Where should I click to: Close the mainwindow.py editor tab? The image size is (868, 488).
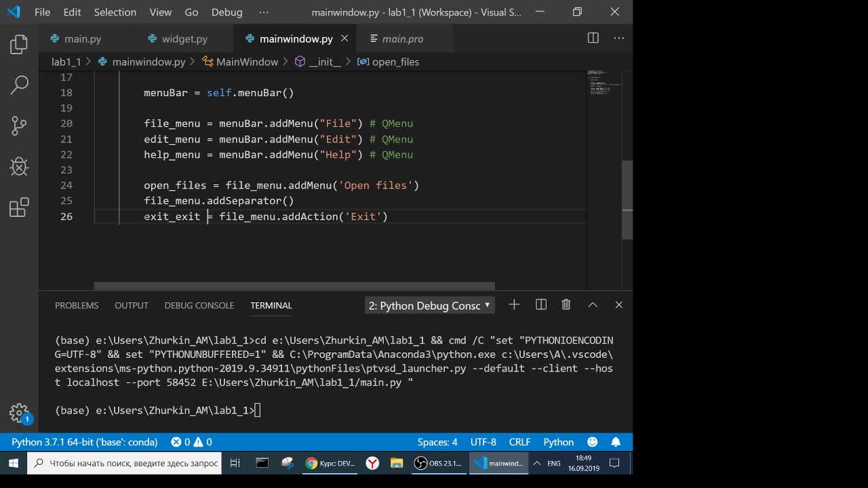coord(344,39)
